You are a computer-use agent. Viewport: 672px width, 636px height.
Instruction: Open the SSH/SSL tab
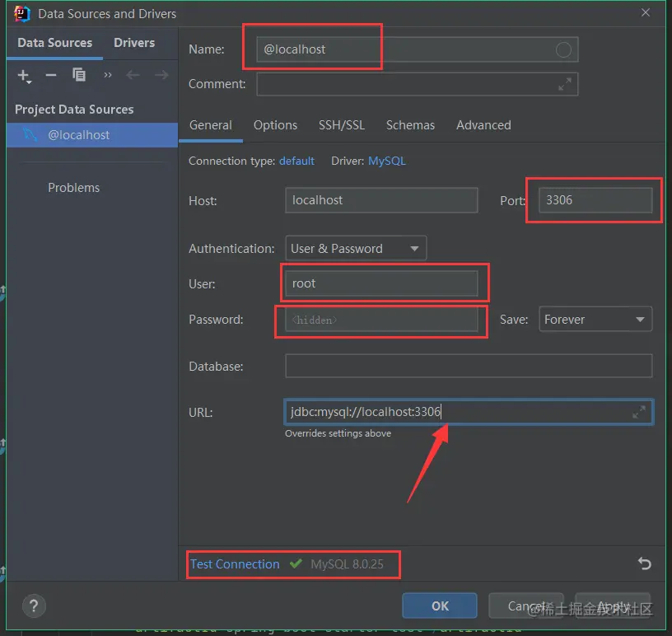(342, 125)
